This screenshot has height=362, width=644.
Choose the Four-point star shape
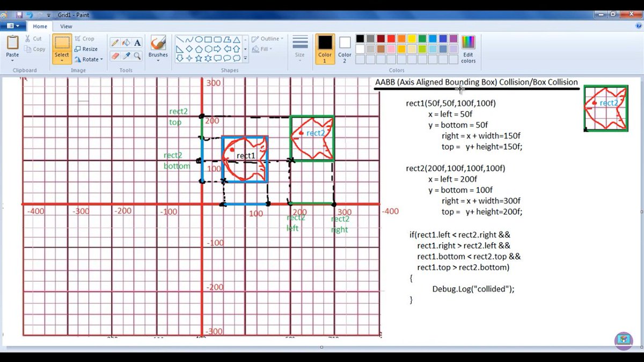(x=189, y=58)
